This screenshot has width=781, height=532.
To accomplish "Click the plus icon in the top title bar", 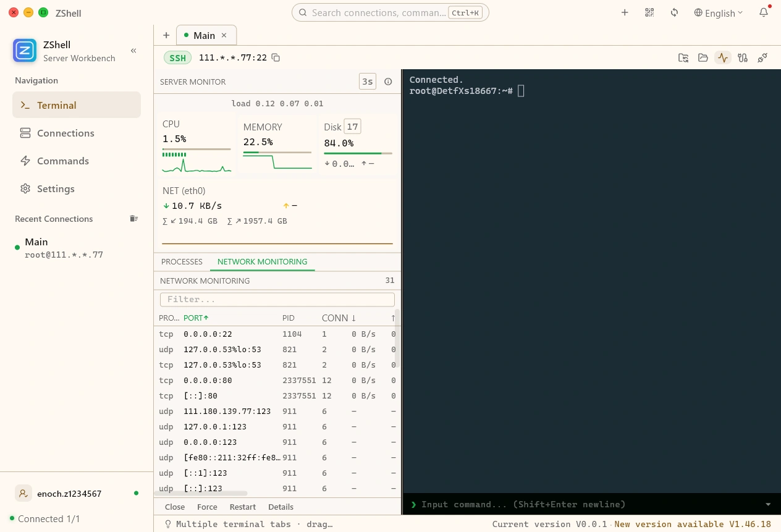I will click(625, 12).
